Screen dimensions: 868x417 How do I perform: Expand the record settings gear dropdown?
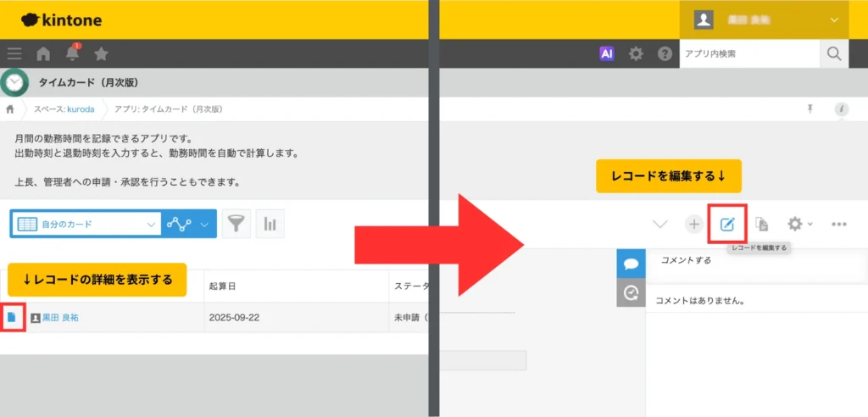[x=799, y=225]
